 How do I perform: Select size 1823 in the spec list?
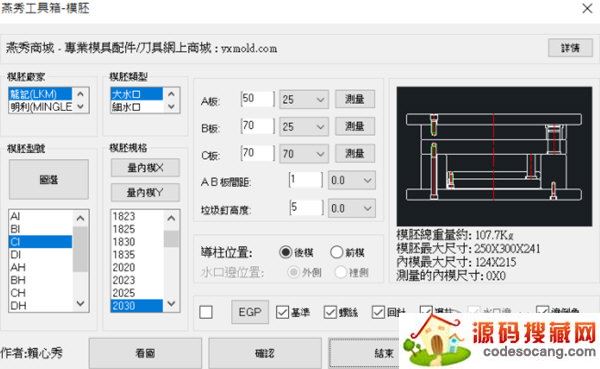coord(137,216)
